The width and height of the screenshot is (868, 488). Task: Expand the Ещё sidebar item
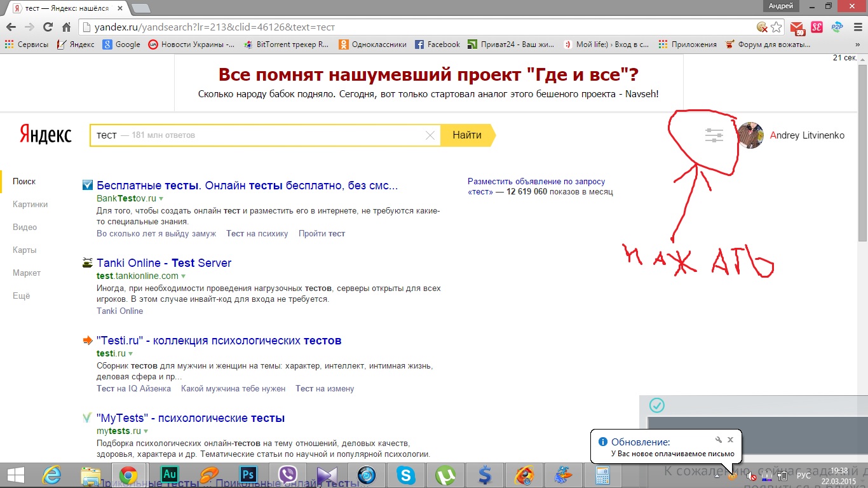click(x=21, y=296)
